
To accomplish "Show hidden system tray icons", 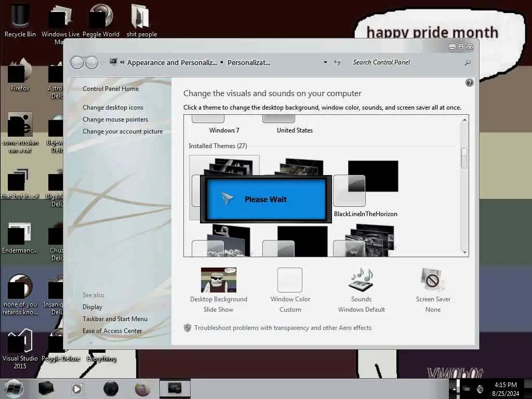I will tap(454, 389).
